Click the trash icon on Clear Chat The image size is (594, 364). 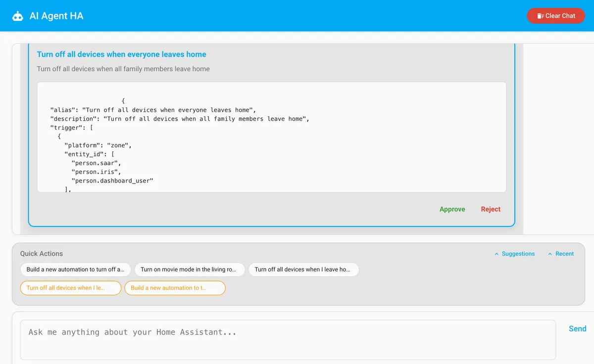[541, 16]
